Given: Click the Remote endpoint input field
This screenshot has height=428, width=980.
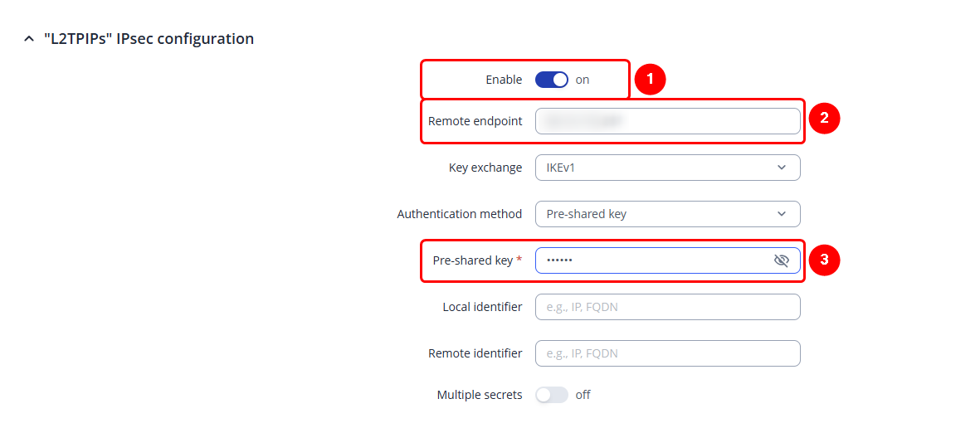Looking at the screenshot, I should click(x=667, y=121).
